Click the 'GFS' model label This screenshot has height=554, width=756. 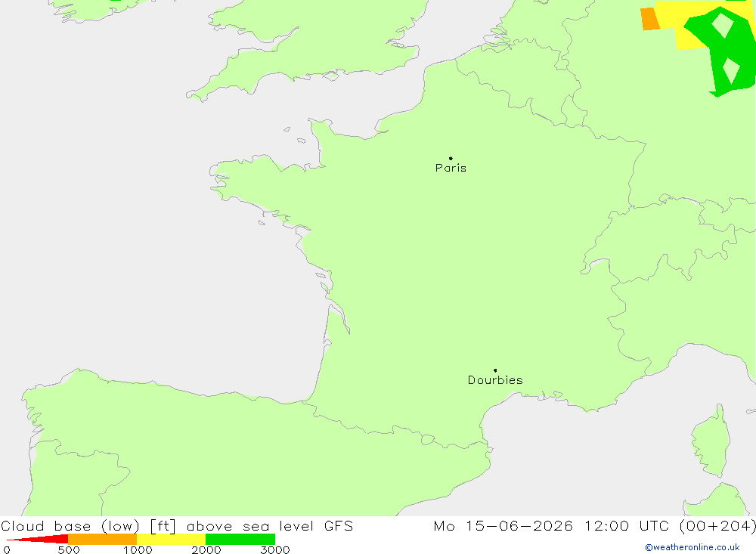tap(339, 526)
